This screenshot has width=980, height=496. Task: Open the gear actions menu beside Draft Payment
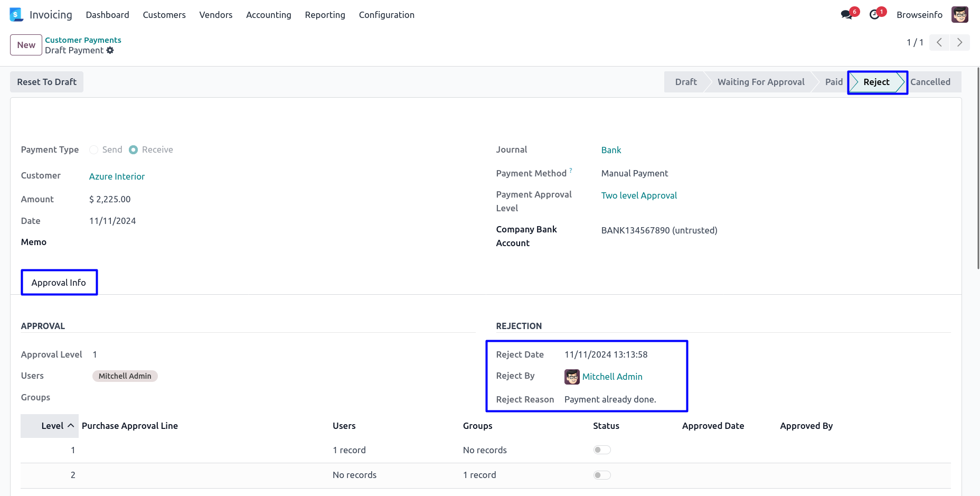point(110,50)
